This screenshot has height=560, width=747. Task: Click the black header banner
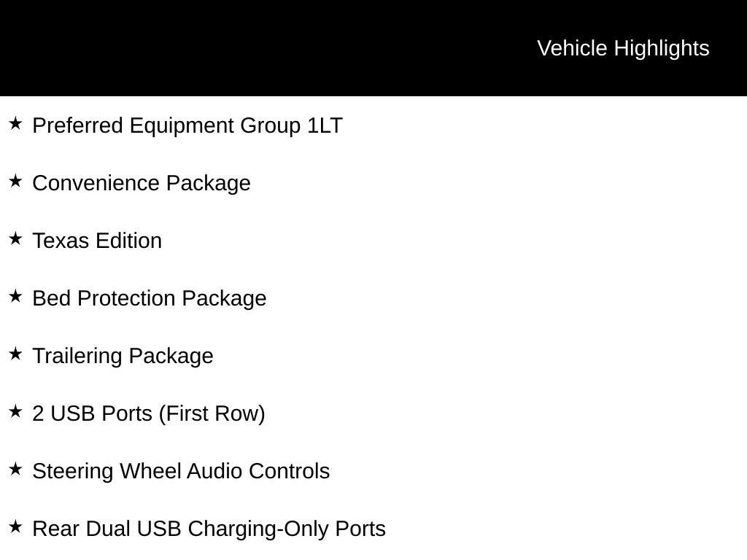373,48
